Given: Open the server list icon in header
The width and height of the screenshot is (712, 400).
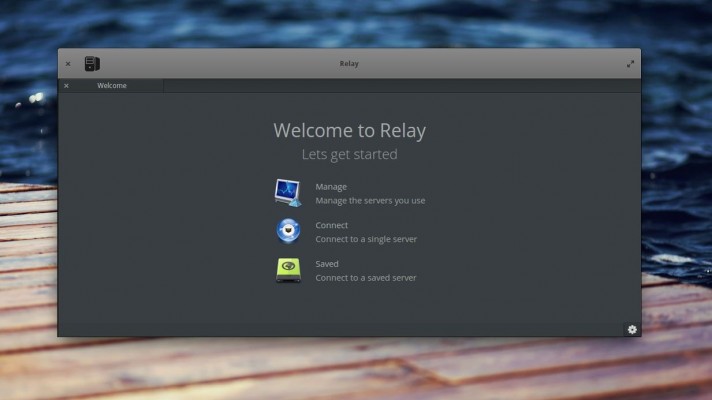Looking at the screenshot, I should (x=92, y=64).
